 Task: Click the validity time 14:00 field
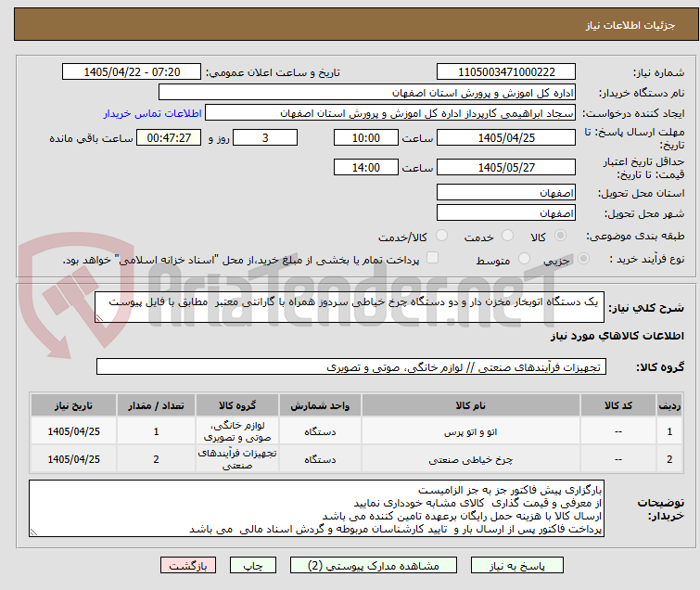tap(365, 168)
